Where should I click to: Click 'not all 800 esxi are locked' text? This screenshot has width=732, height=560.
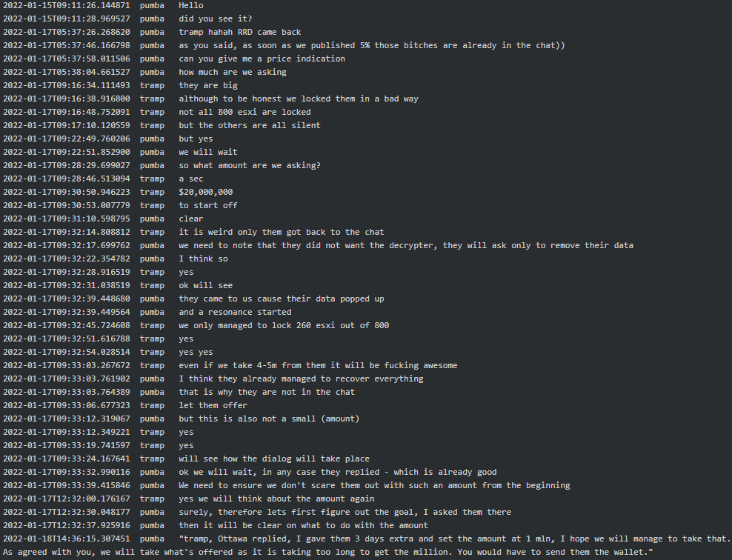244,112
